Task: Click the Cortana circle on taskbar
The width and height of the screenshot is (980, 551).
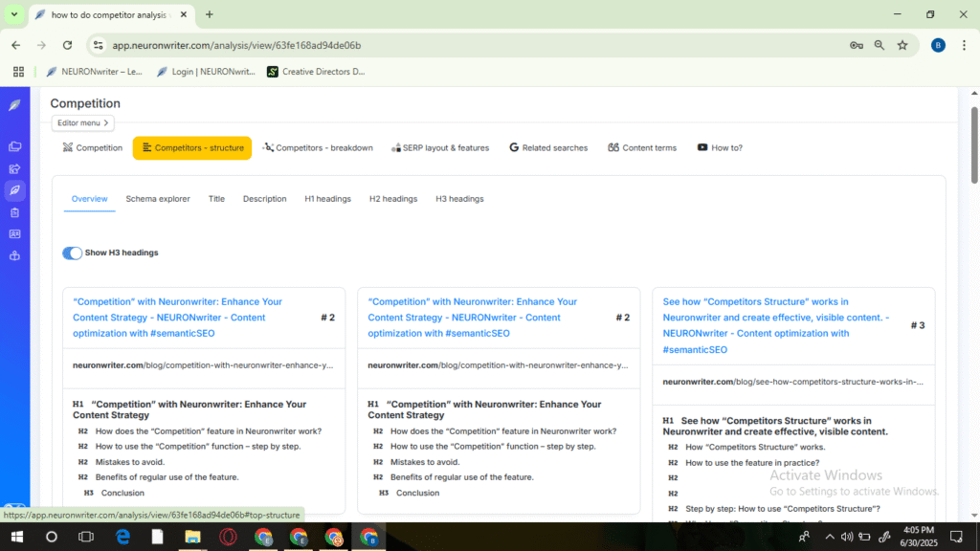Action: click(x=52, y=537)
